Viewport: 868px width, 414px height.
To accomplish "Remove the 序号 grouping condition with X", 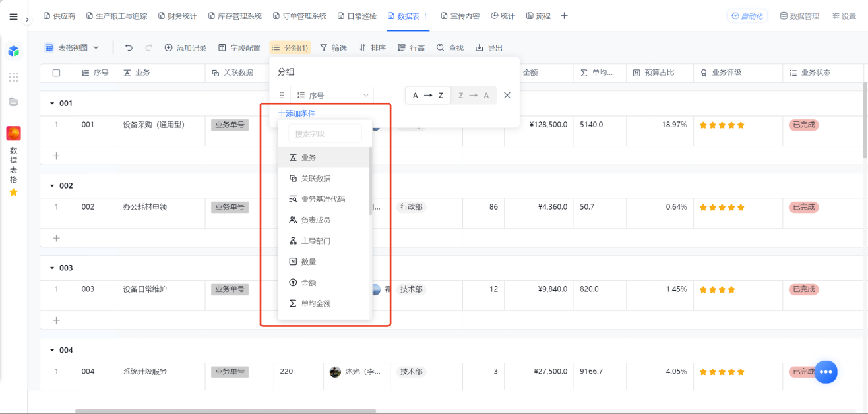I will [x=507, y=95].
